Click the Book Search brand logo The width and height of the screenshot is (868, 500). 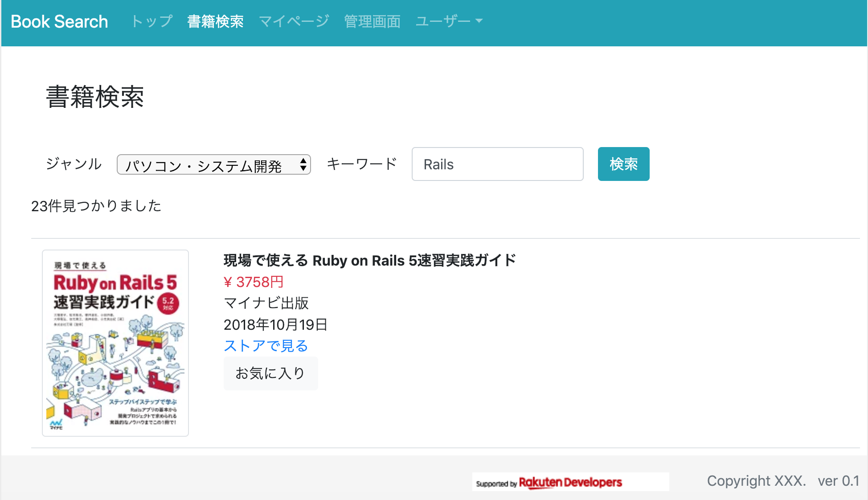click(x=59, y=21)
